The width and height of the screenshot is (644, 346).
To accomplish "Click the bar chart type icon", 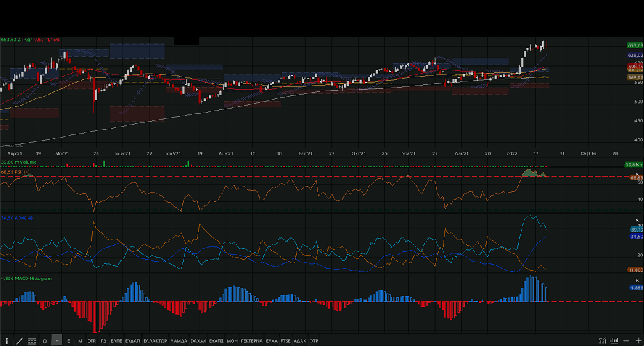I will (x=614, y=341).
